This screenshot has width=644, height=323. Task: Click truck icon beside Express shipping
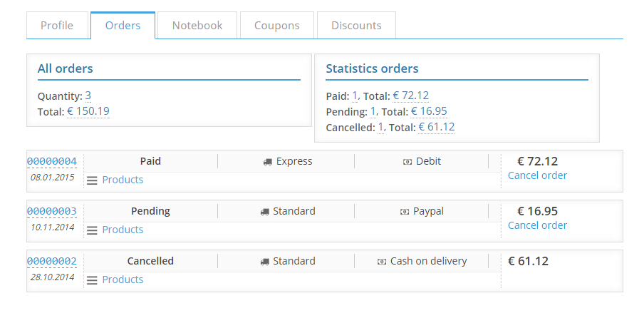[268, 162]
